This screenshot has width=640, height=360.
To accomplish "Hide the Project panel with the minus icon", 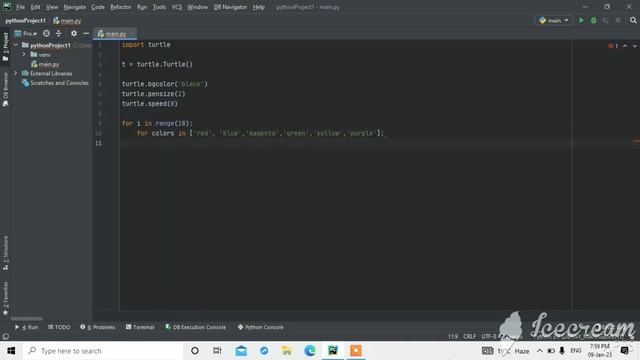I will pos(86,33).
